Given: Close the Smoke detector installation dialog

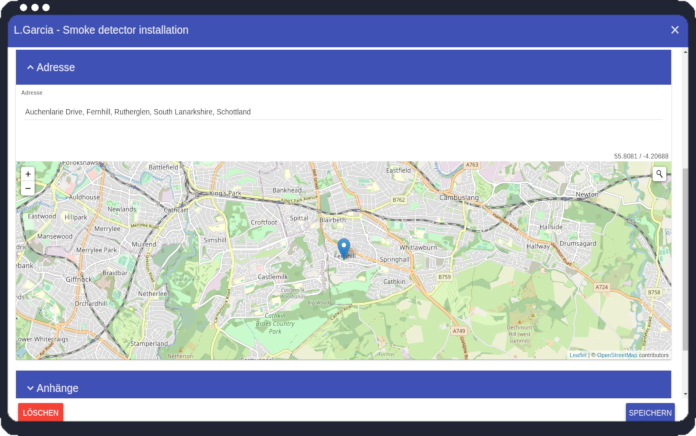Looking at the screenshot, I should [675, 30].
